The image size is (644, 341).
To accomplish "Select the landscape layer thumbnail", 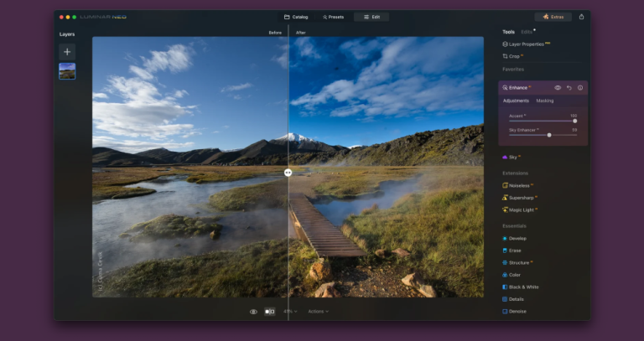I will (x=67, y=71).
